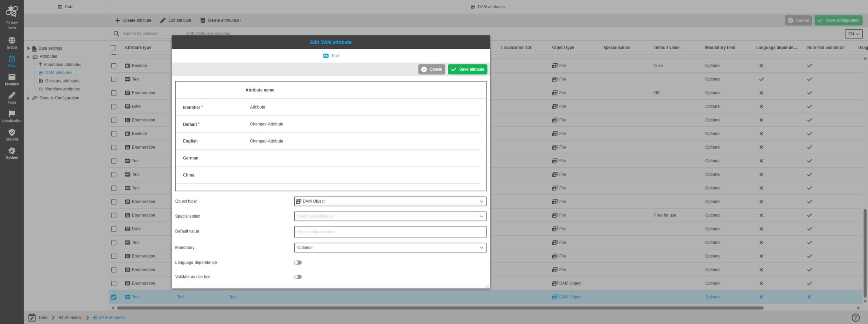Screen dimensions: 868x324
Task: Expand the Data settings tree node
Action: pos(28,48)
